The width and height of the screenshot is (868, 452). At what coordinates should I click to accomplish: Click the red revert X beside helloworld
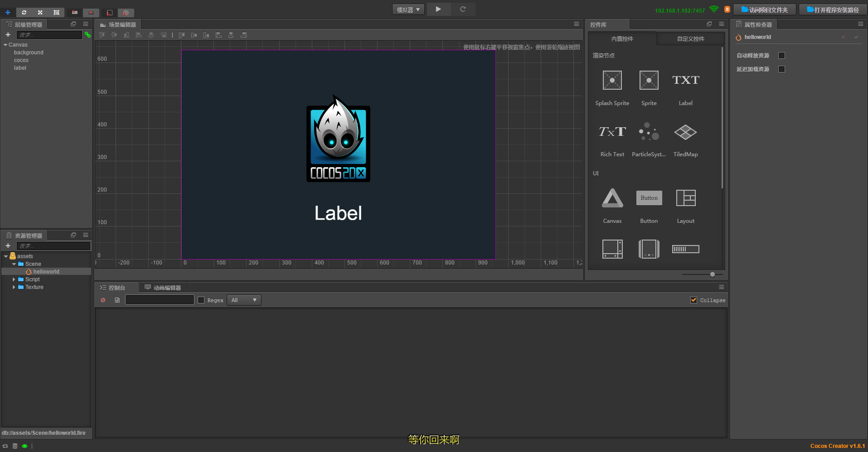843,37
